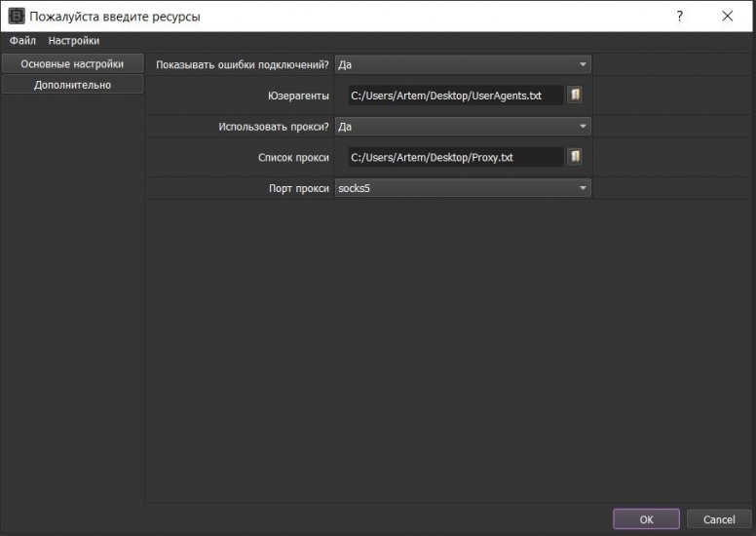
Task: Click the app icon in title bar
Action: point(16,17)
